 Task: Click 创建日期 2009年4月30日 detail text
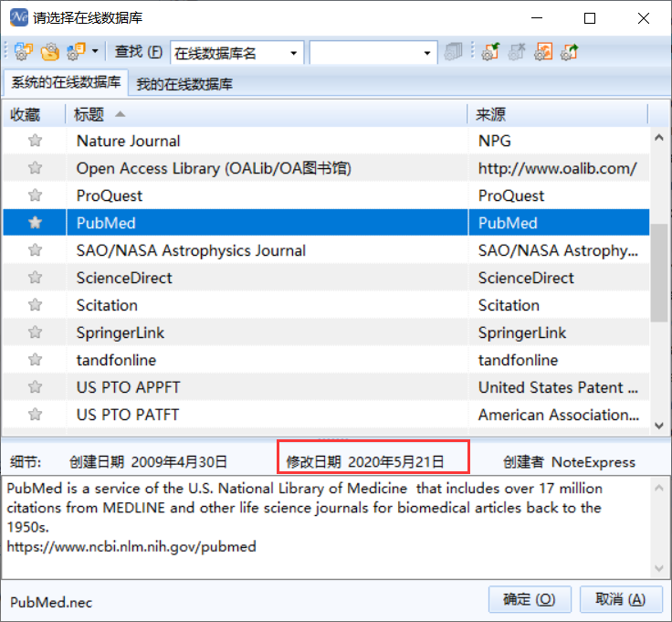pyautogui.click(x=148, y=462)
